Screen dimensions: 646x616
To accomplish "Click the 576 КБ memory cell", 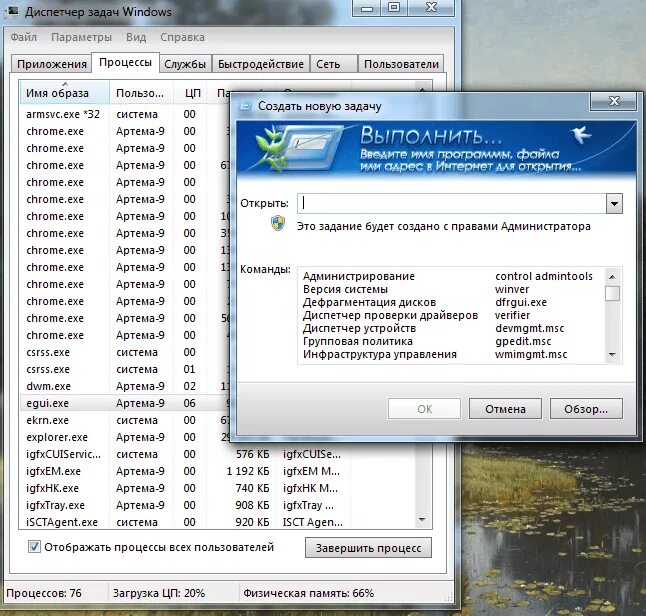I will pos(252,454).
